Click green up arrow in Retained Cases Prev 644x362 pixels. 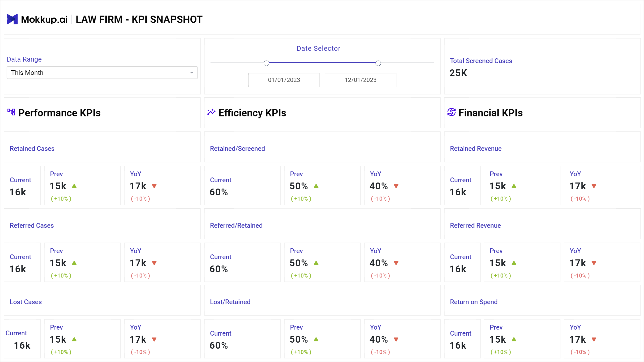click(74, 186)
